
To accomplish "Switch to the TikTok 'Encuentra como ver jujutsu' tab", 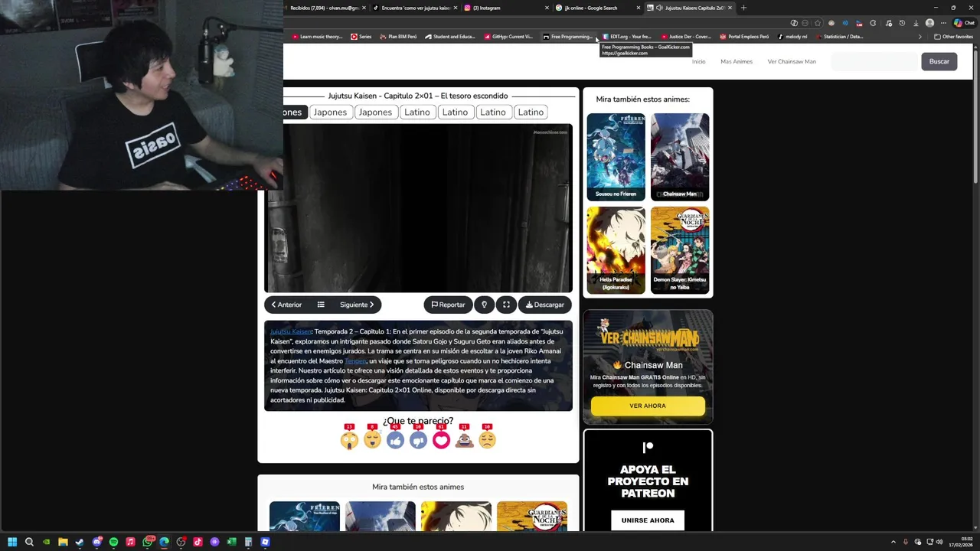I will pos(415,8).
